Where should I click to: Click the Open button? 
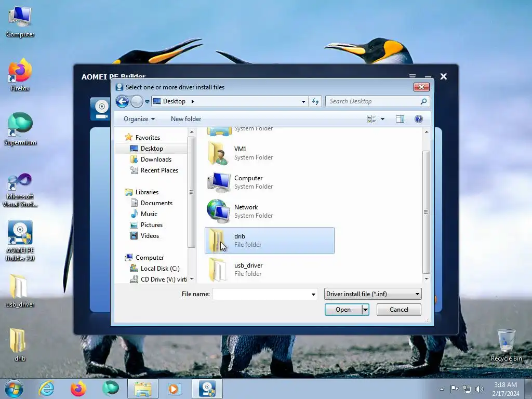click(343, 310)
